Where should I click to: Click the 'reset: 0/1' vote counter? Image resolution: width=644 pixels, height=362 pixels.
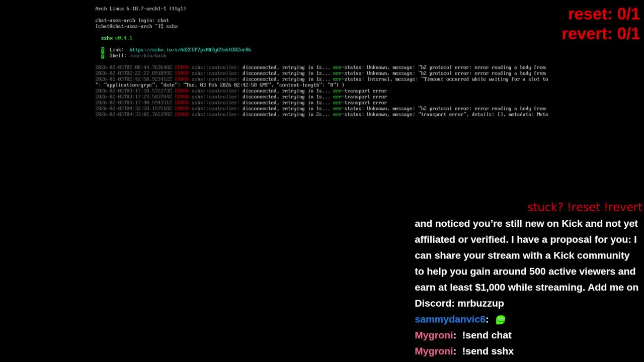(603, 15)
